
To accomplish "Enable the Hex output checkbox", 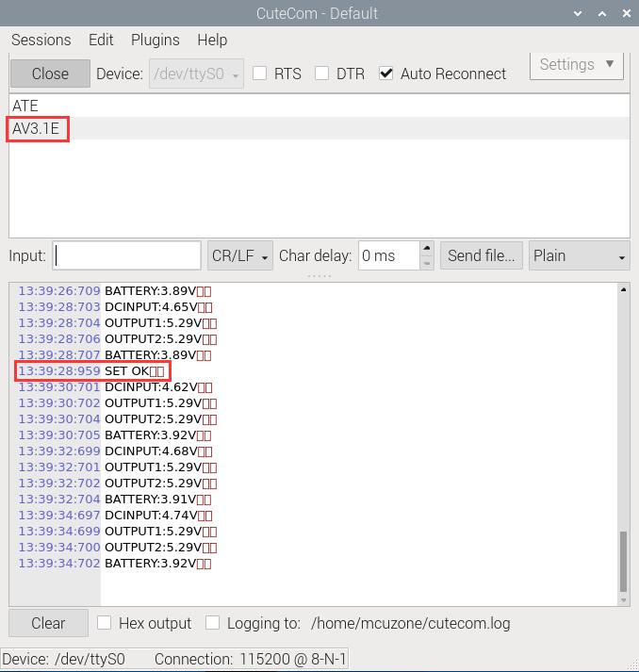I will click(x=104, y=623).
